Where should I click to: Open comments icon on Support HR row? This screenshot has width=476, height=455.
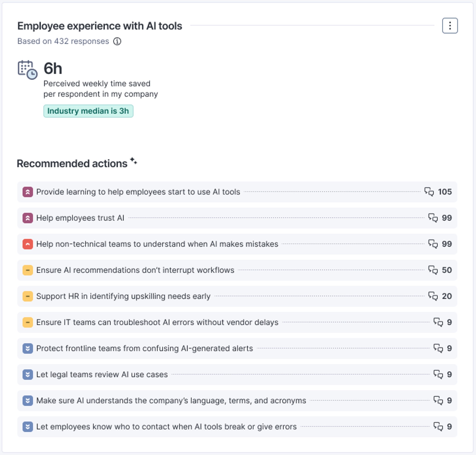(433, 296)
